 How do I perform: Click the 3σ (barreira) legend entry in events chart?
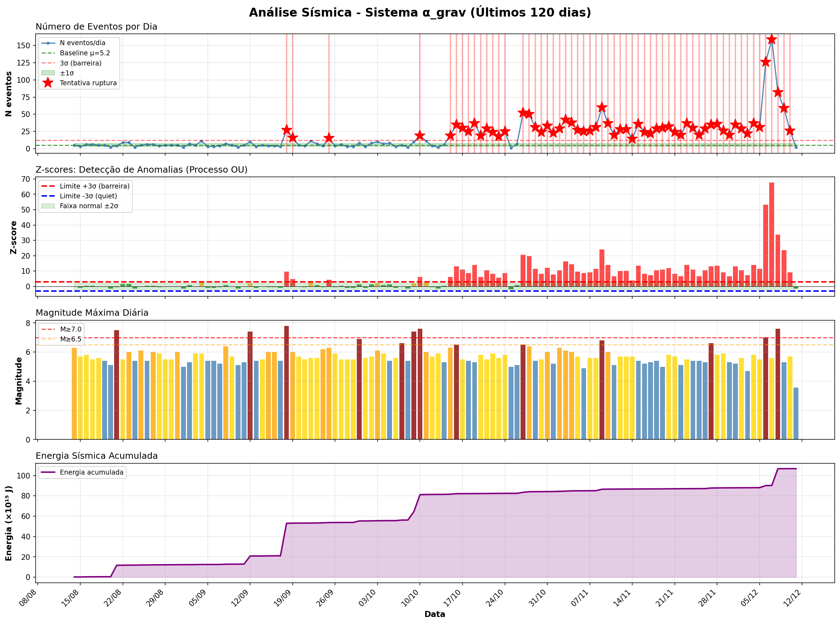tap(80, 63)
